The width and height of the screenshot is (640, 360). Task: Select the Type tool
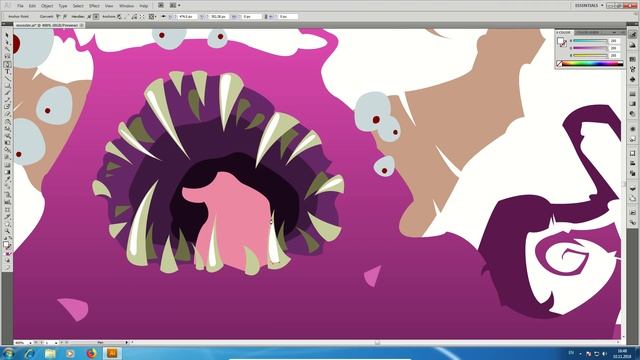pos(7,71)
